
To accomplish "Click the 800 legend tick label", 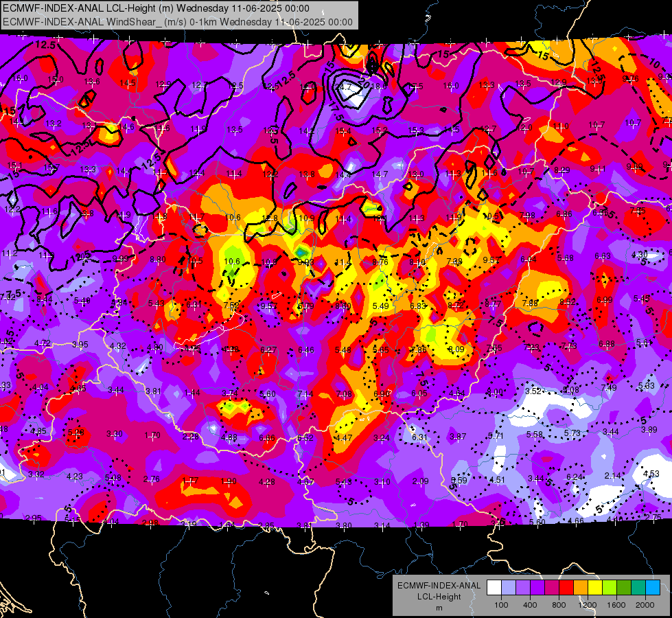I will [559, 605].
